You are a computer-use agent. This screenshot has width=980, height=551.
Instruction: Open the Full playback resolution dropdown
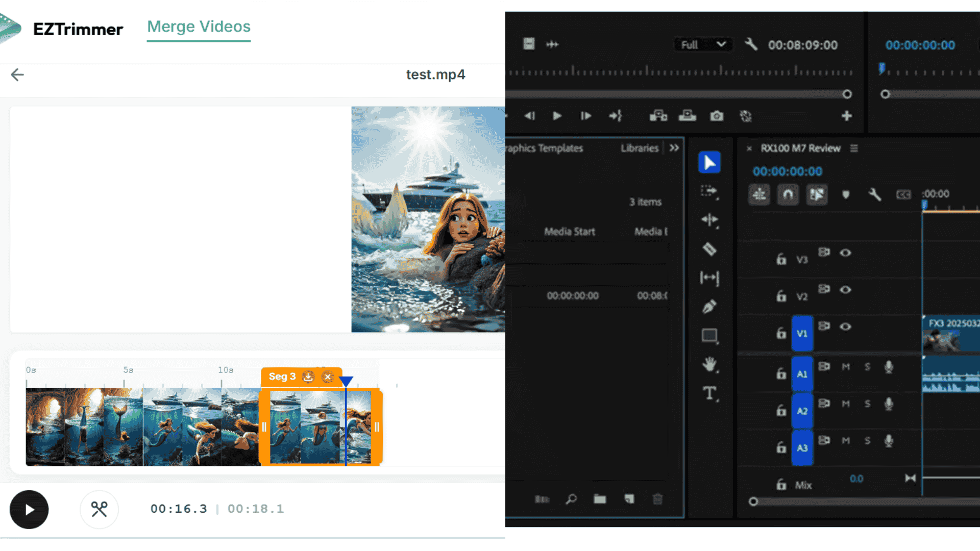point(703,45)
